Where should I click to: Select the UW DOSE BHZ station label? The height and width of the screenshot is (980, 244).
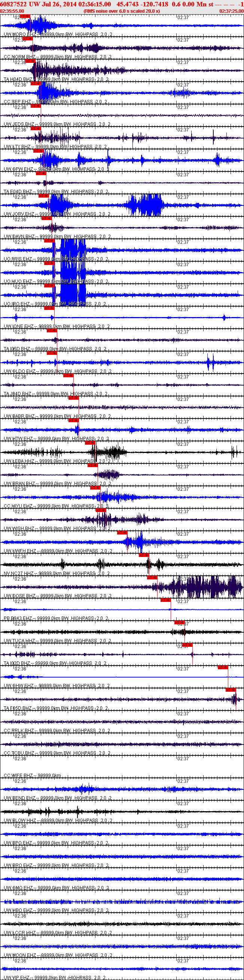58,596
